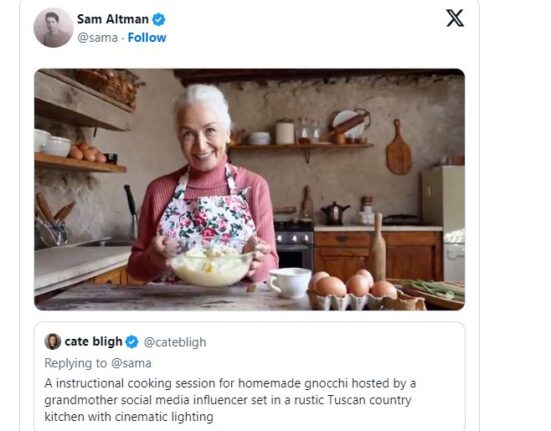Click the faint watermark in the image corner
Viewport: 551px width, 431px height.
(x=449, y=295)
